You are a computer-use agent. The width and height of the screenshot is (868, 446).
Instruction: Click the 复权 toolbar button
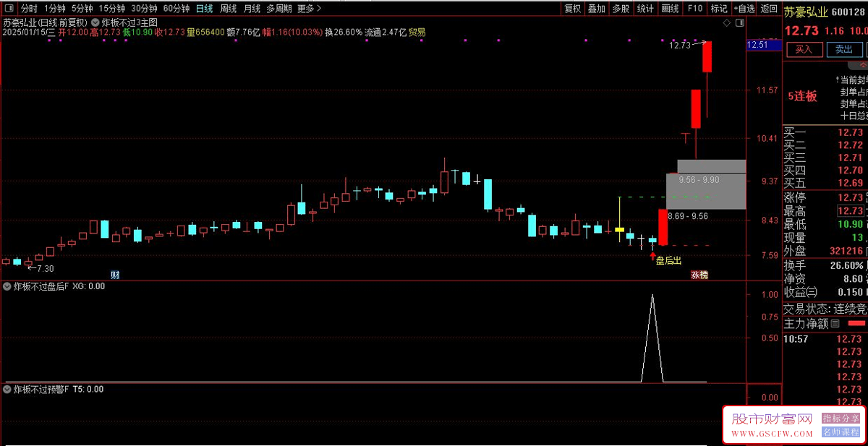click(572, 9)
